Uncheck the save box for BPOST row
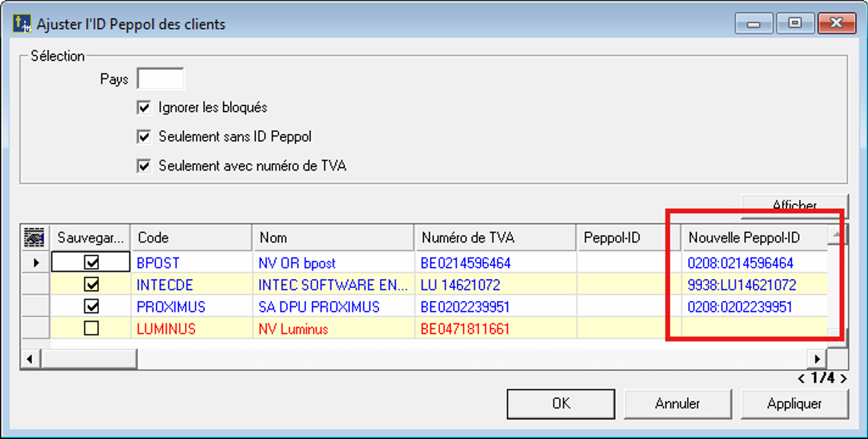This screenshot has height=439, width=868. [91, 263]
